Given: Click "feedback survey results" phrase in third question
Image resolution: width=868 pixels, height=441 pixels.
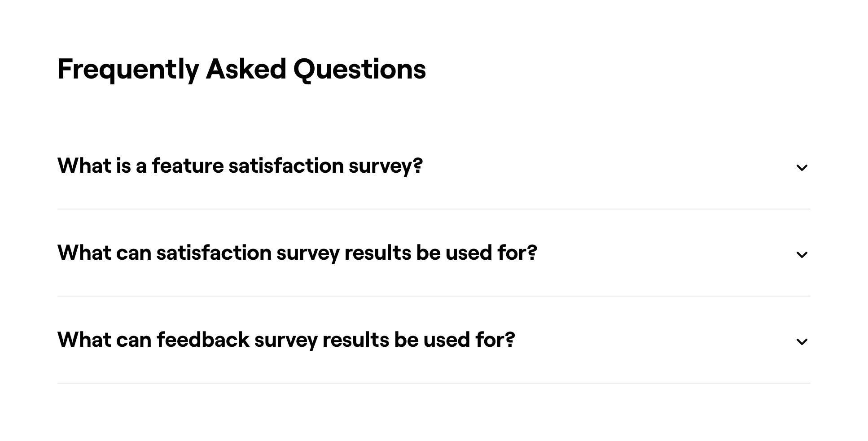Looking at the screenshot, I should pos(273,340).
